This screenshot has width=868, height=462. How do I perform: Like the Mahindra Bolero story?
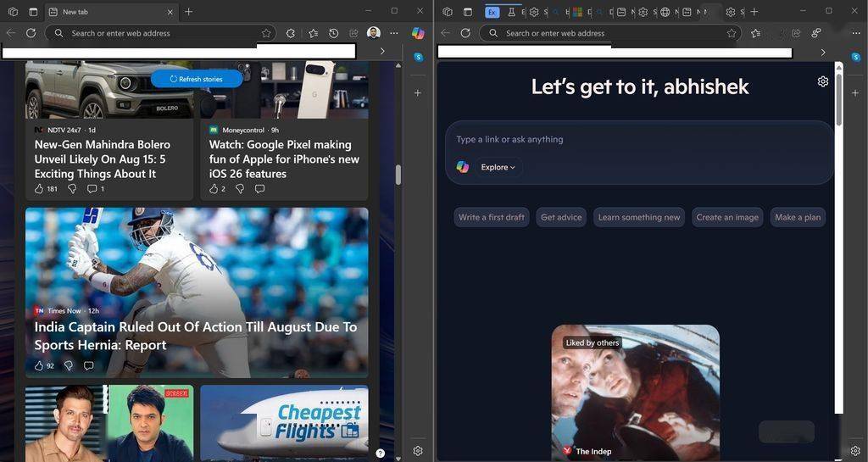39,189
